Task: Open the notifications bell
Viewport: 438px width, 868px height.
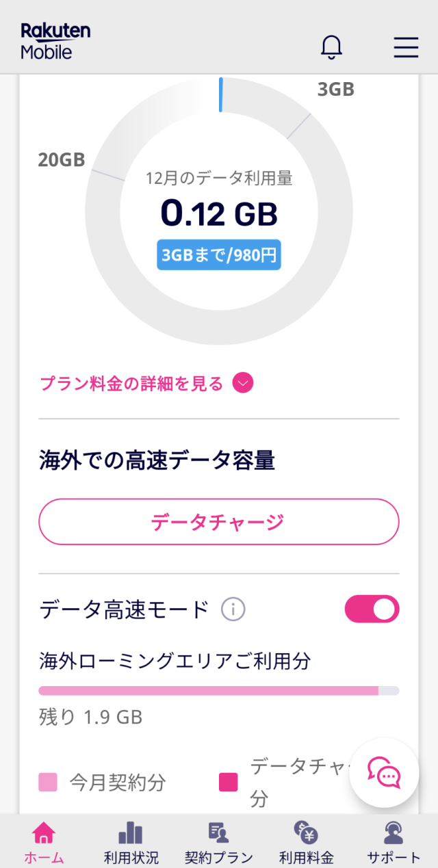Action: pos(332,47)
